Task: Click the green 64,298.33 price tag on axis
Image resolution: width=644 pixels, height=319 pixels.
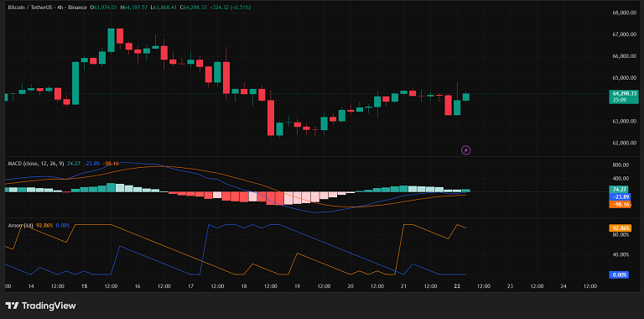Action: click(x=623, y=94)
